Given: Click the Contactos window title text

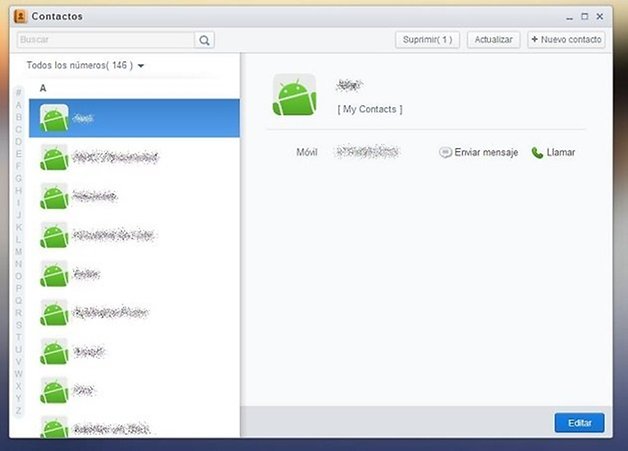Looking at the screenshot, I should tap(57, 16).
